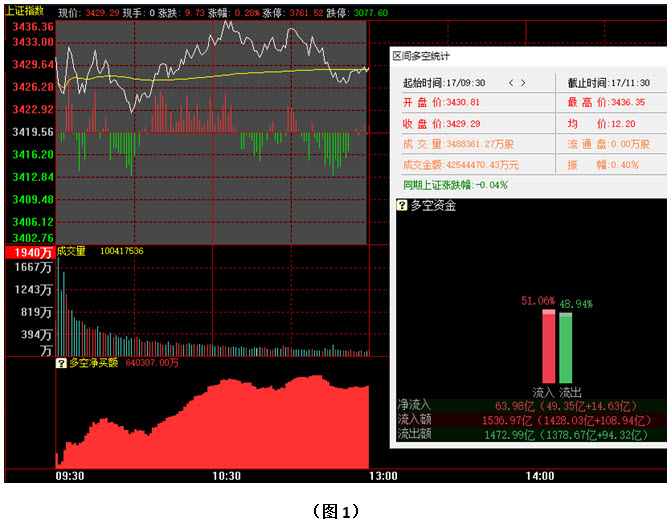Click the 09:30 time axis marker
Screen dimensions: 671x532
(70, 476)
